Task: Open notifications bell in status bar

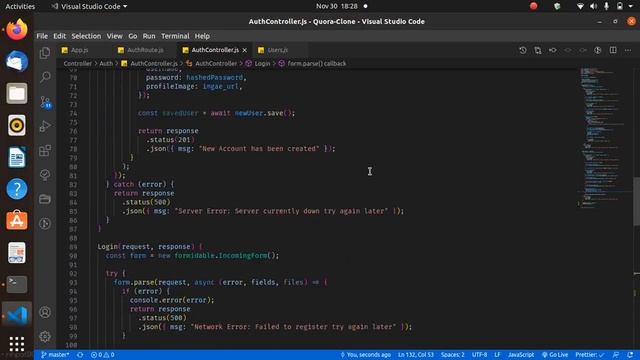Action: pos(630,355)
